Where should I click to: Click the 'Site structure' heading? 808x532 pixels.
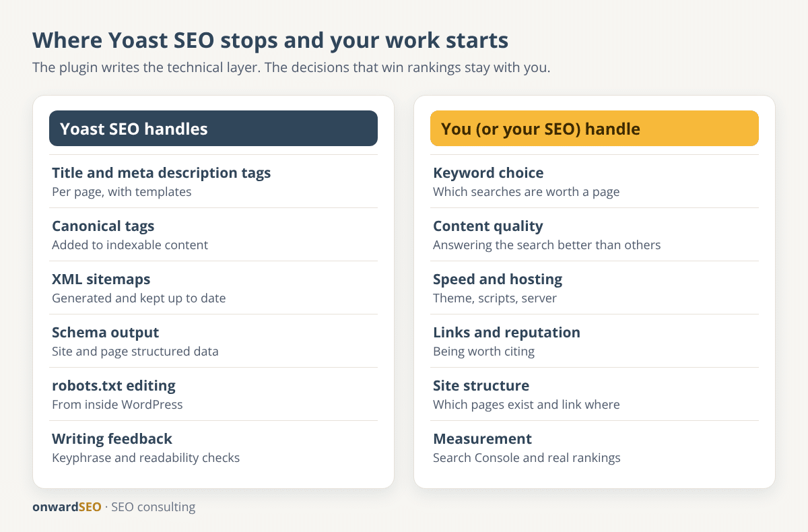(481, 386)
